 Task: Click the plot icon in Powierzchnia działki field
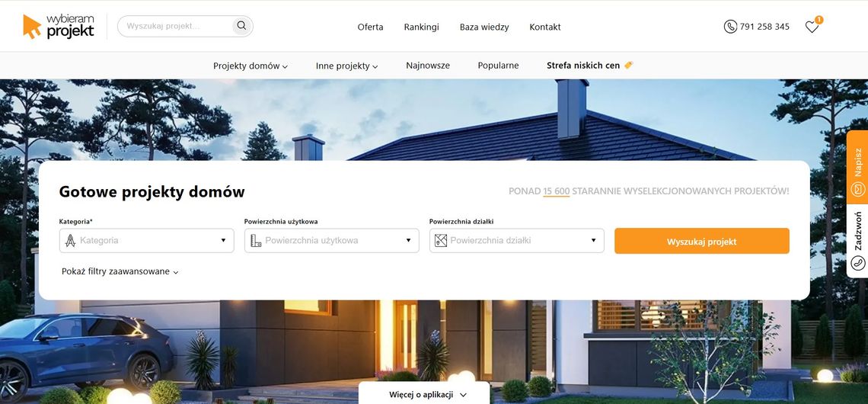click(x=441, y=241)
